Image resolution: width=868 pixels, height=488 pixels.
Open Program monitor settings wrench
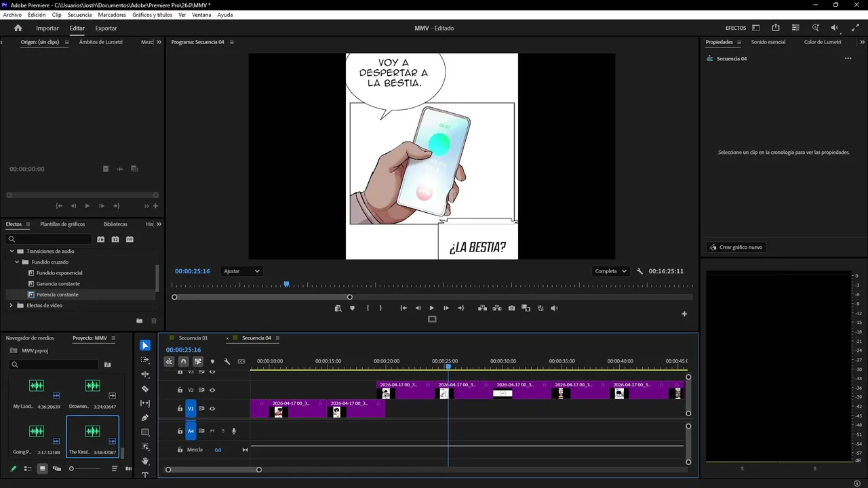(x=640, y=271)
